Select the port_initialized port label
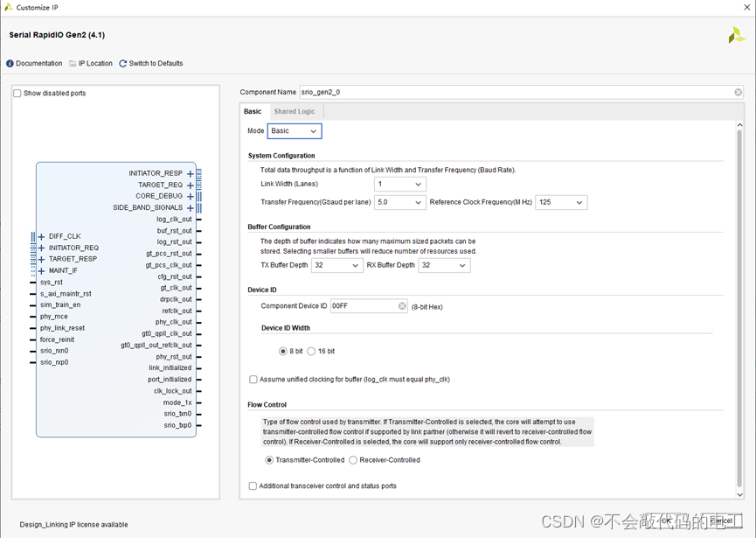Screen dimensions: 756x538 pos(170,380)
